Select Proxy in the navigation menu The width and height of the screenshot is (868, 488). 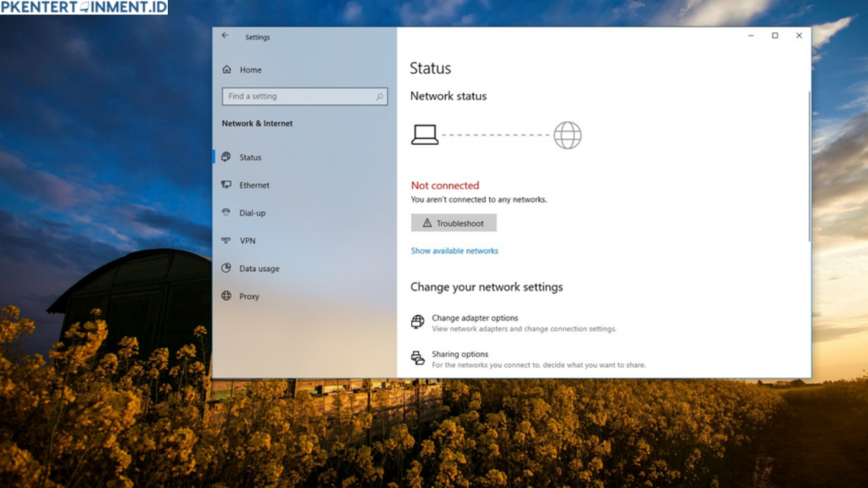pyautogui.click(x=249, y=297)
